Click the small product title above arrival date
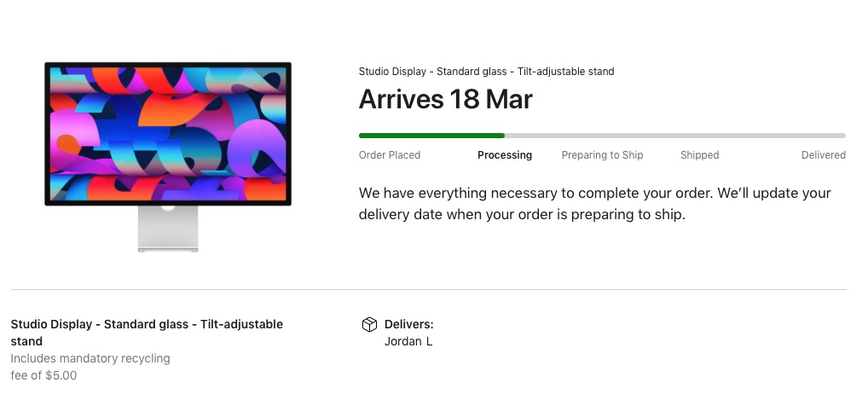Image resolution: width=868 pixels, height=406 pixels. 486,72
